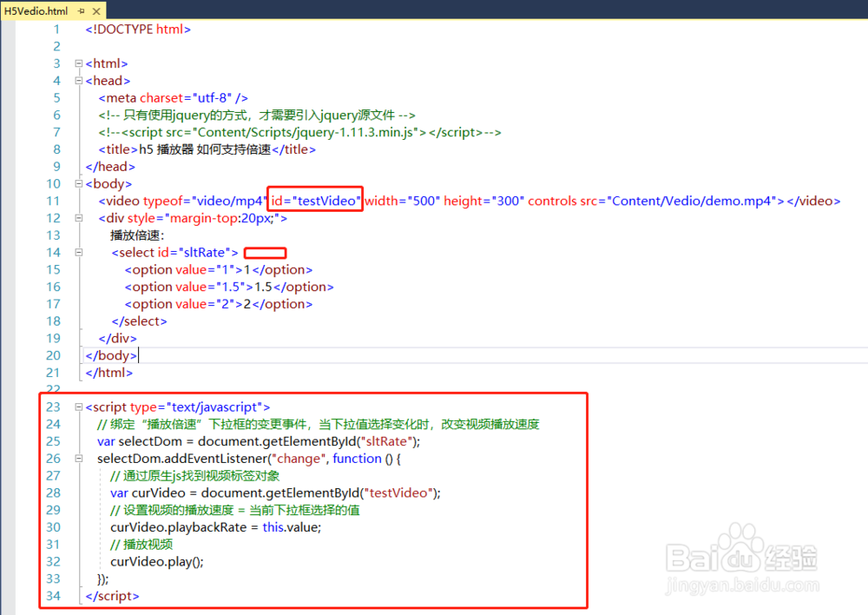This screenshot has width=868, height=615.
Task: Collapse the addEventListener function on line 26
Action: pos(79,459)
